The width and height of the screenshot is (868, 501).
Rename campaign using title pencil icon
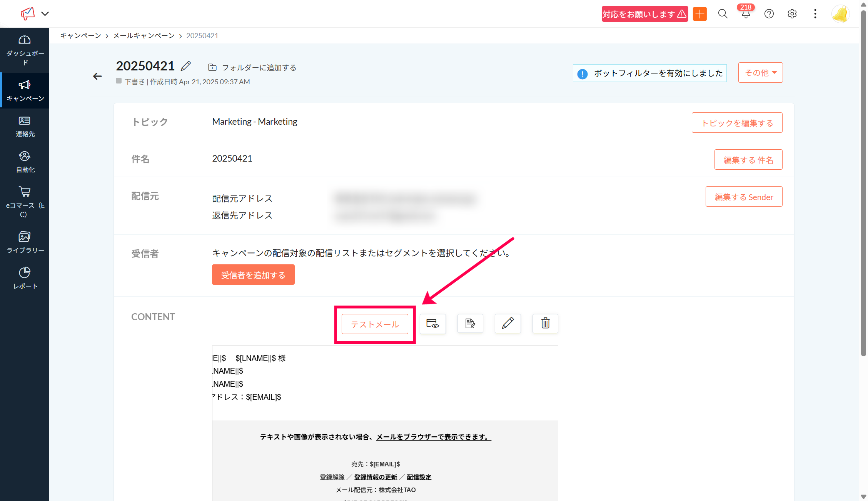click(186, 66)
